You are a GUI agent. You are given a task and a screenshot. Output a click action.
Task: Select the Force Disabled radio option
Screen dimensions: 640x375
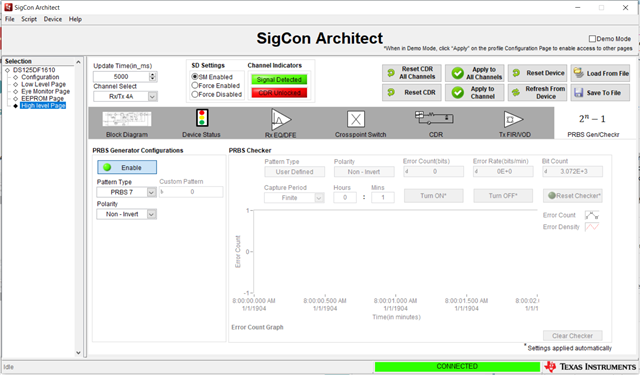(195, 94)
